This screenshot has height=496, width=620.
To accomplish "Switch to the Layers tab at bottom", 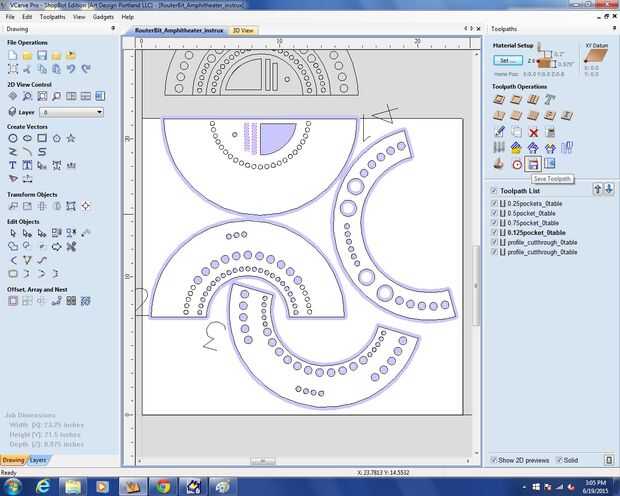I will tap(38, 460).
